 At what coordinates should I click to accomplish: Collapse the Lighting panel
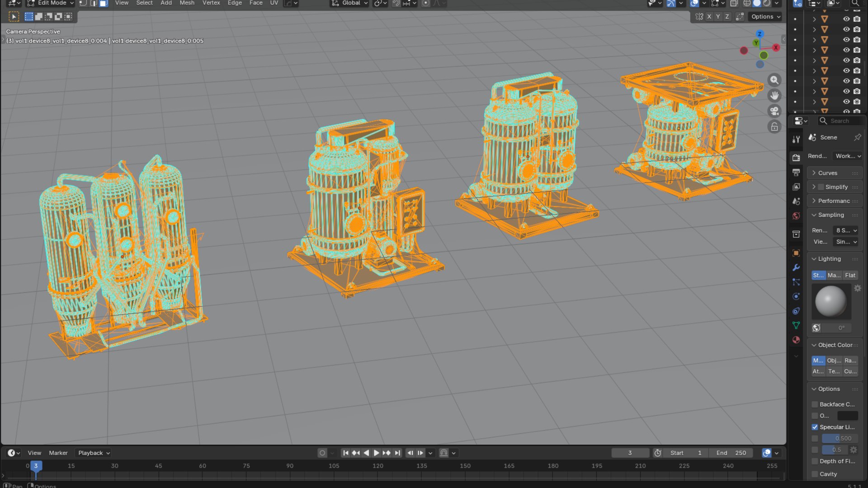coord(835,259)
